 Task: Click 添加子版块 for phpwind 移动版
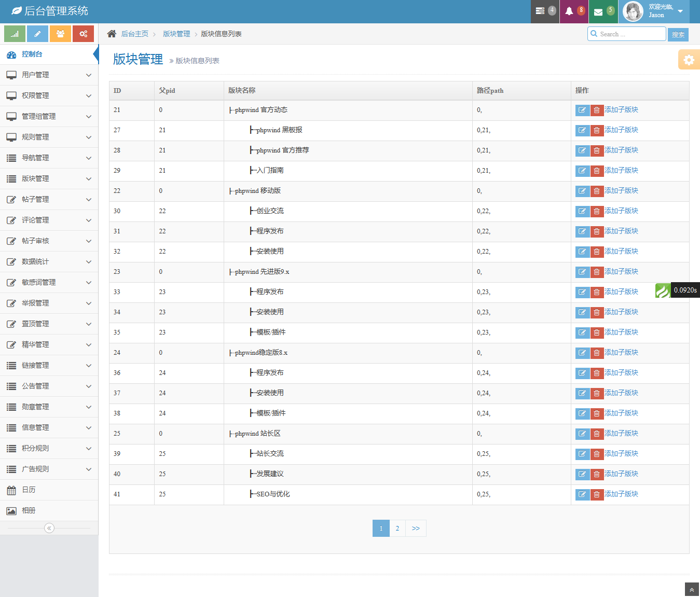[621, 191]
